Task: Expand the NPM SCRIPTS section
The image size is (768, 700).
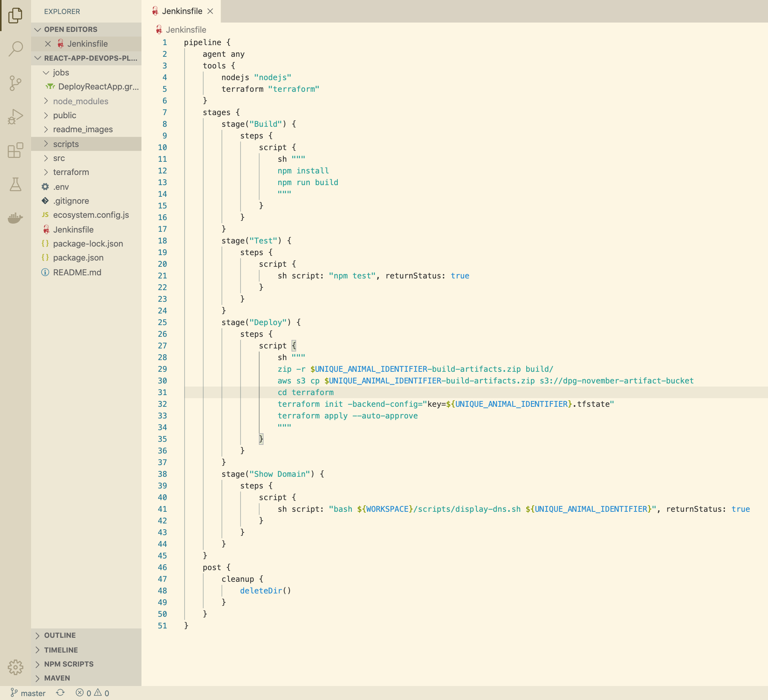Action: (x=69, y=664)
